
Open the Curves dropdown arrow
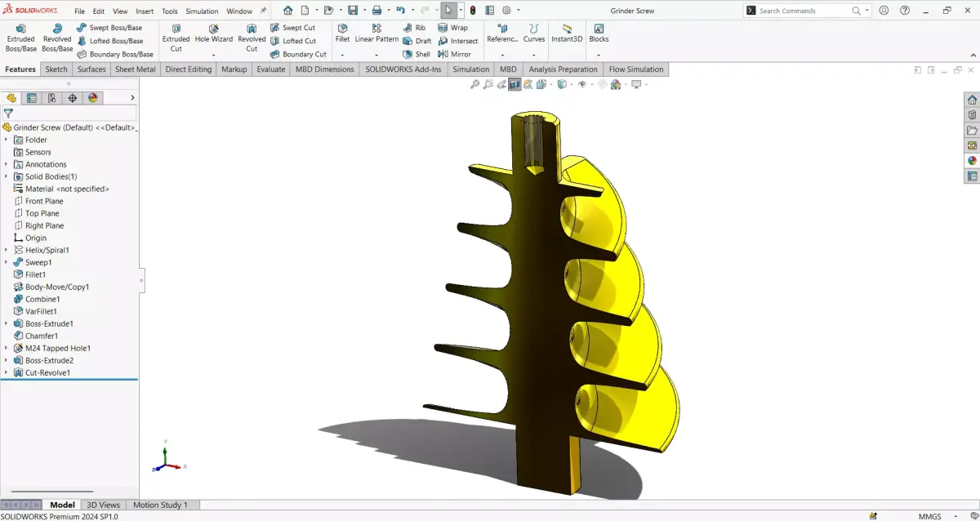tap(534, 55)
